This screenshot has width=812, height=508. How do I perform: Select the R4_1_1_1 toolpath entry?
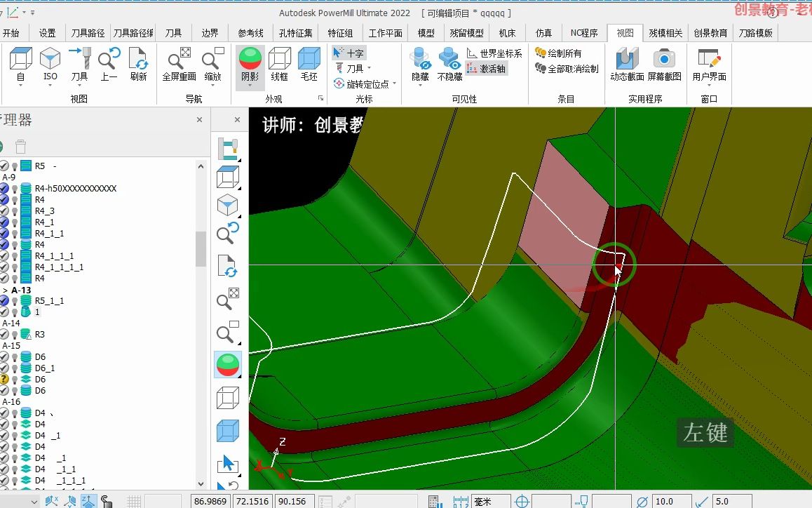coord(54,256)
